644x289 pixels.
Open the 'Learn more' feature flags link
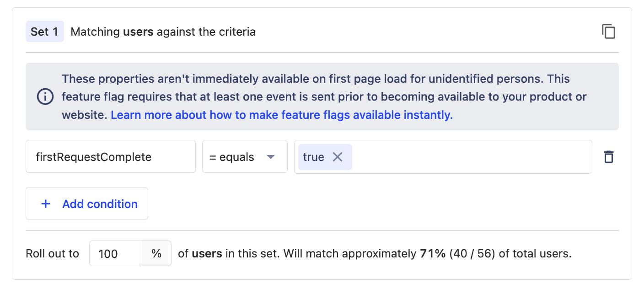point(281,115)
